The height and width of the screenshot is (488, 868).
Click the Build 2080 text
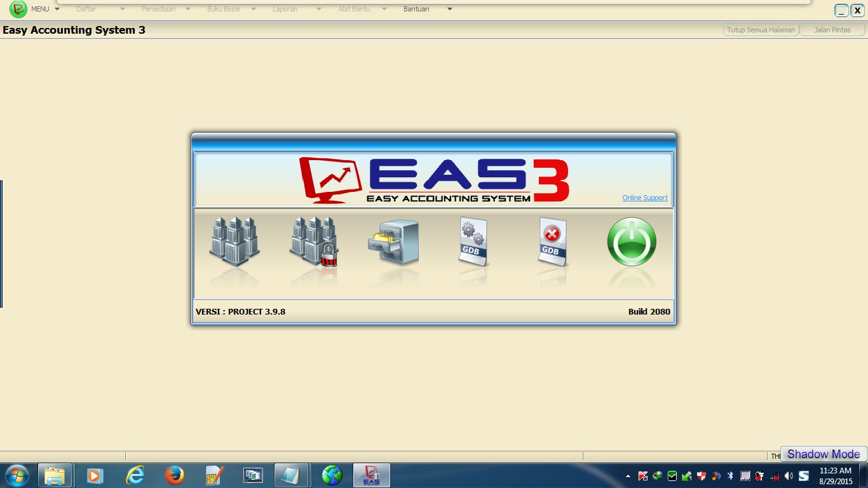pos(649,311)
